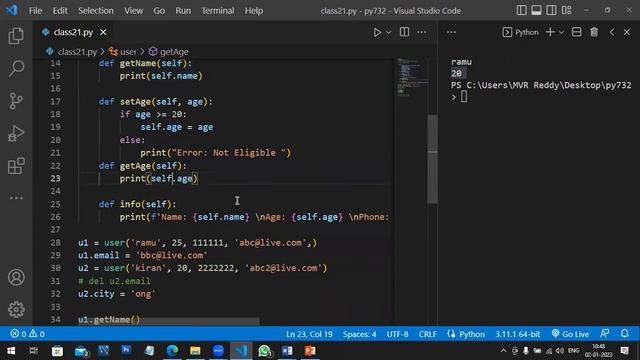The height and width of the screenshot is (360, 640).
Task: Open the Help menu
Action: 254,11
